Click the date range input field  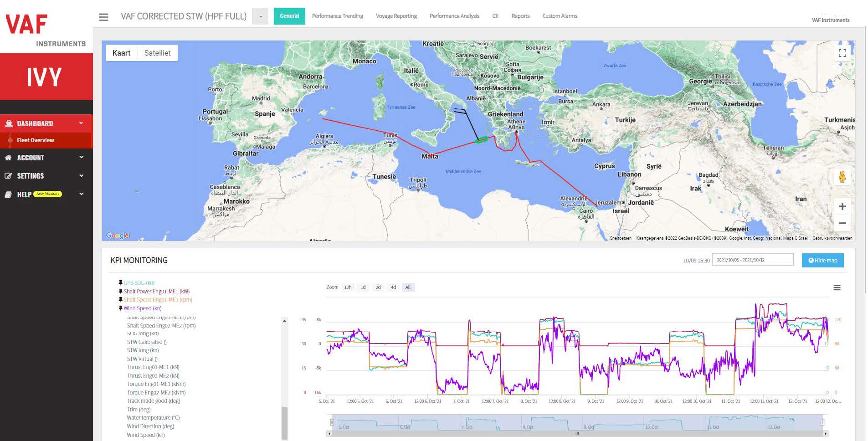tap(752, 260)
